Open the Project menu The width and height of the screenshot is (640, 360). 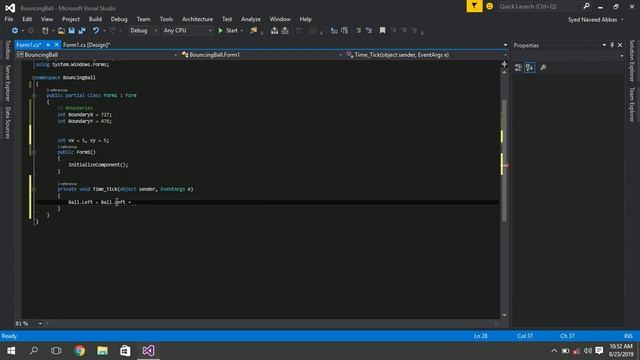[71, 19]
